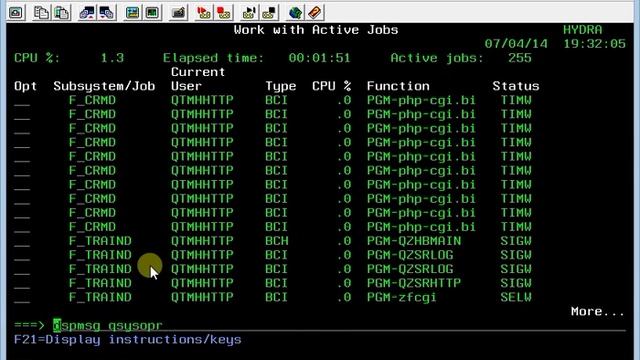The height and width of the screenshot is (360, 640).
Task: Start recording a macro
Action: pyautogui.click(x=203, y=13)
